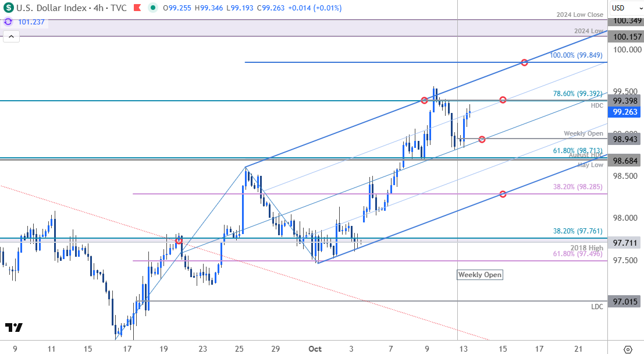The image size is (644, 354).
Task: Click the green market status dot
Action: point(153,8)
